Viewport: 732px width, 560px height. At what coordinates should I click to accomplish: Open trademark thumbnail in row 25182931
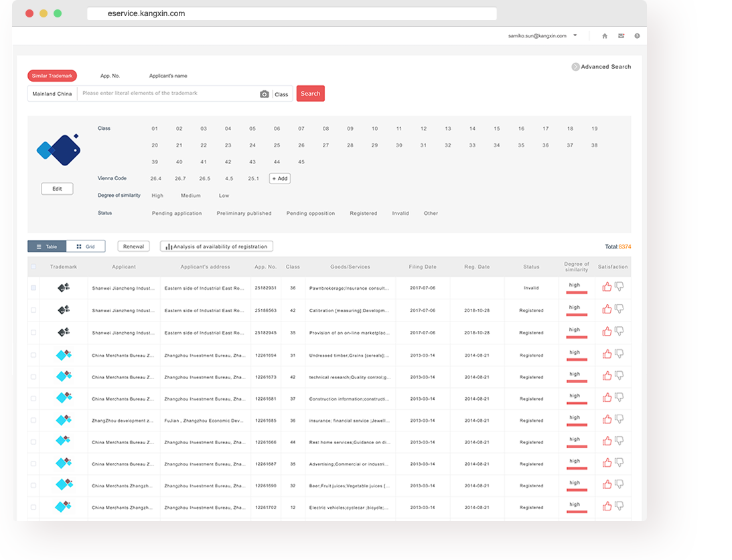[x=64, y=288]
